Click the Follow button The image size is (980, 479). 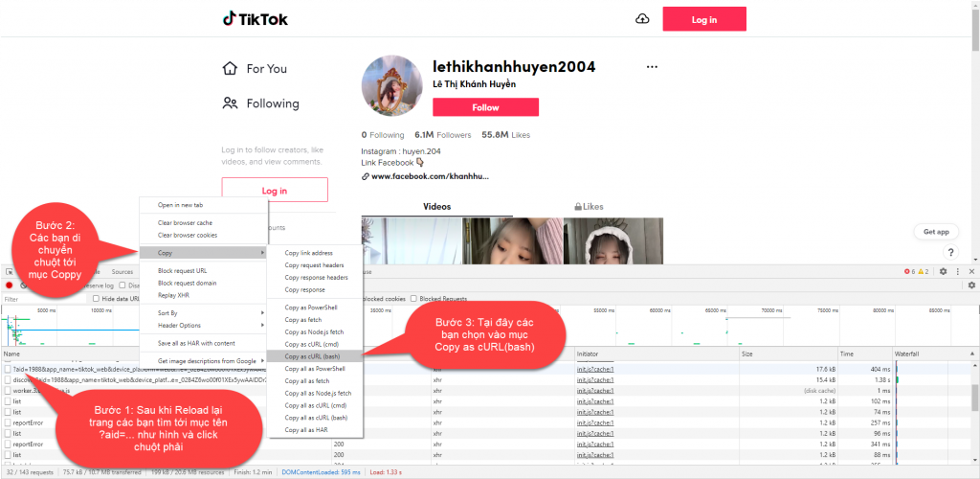[485, 107]
